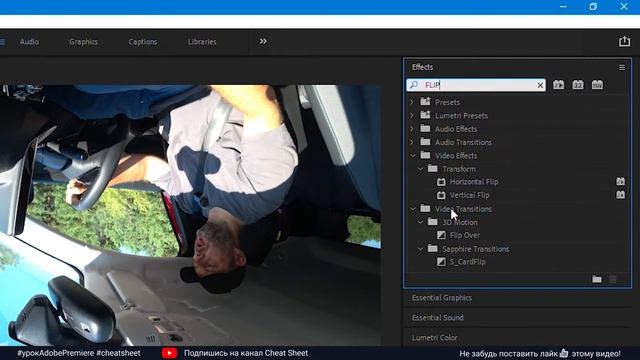The width and height of the screenshot is (640, 360).
Task: Click the Video Effects folder icon
Action: pyautogui.click(x=425, y=155)
